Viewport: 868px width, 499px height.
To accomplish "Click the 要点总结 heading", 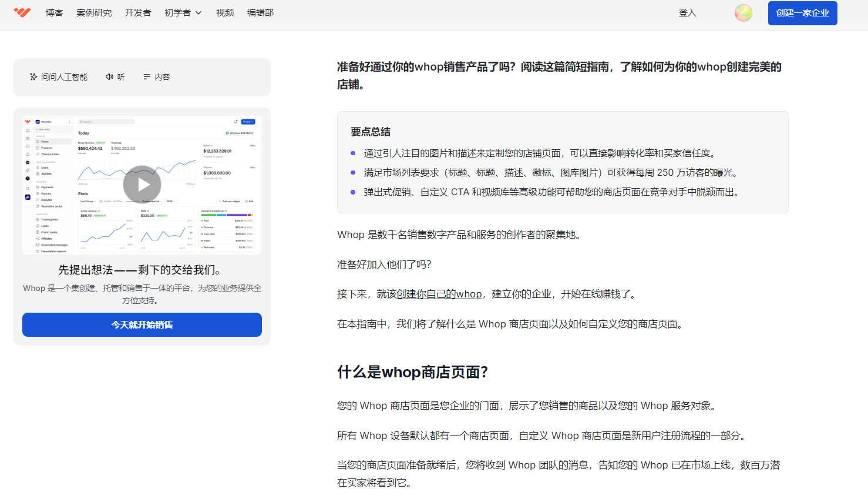I will point(371,132).
